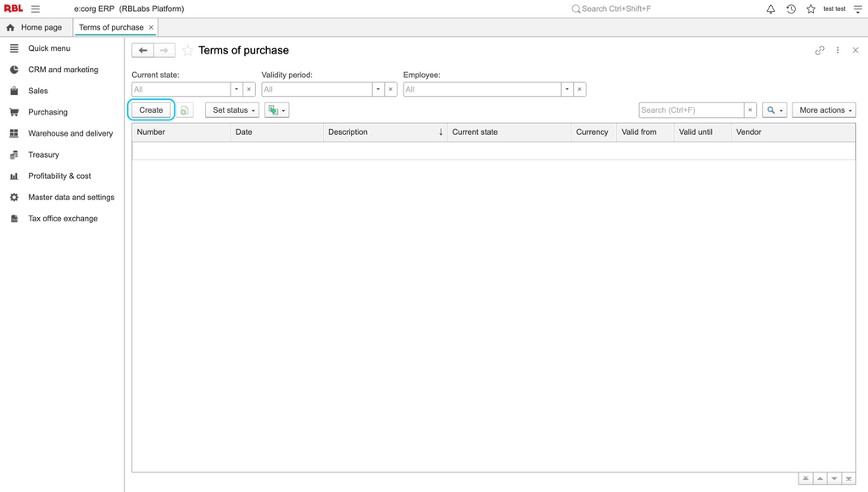Click into the Validity period filter field
The height and width of the screenshot is (492, 868).
(317, 89)
